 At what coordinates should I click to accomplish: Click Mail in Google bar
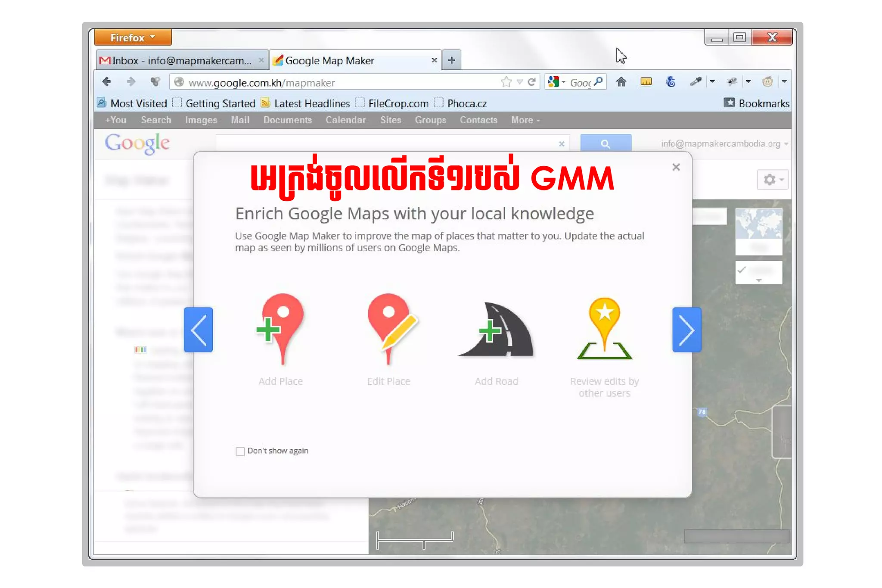(240, 120)
